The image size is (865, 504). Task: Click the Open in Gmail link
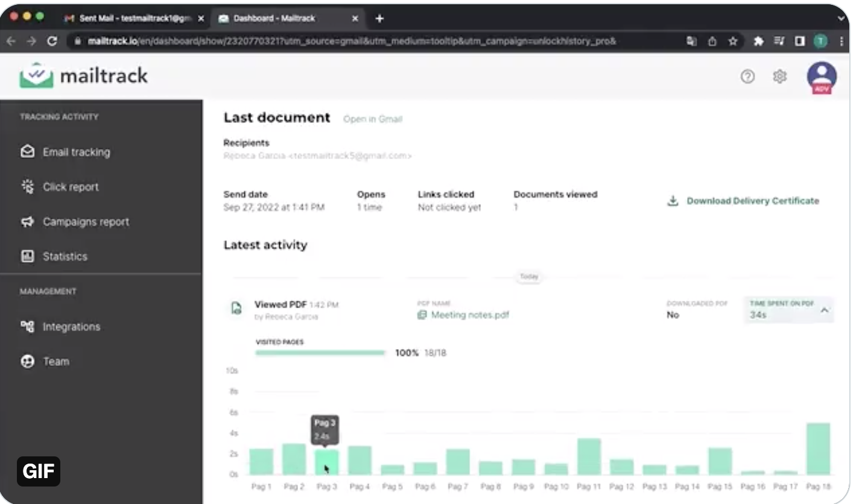[x=372, y=119]
